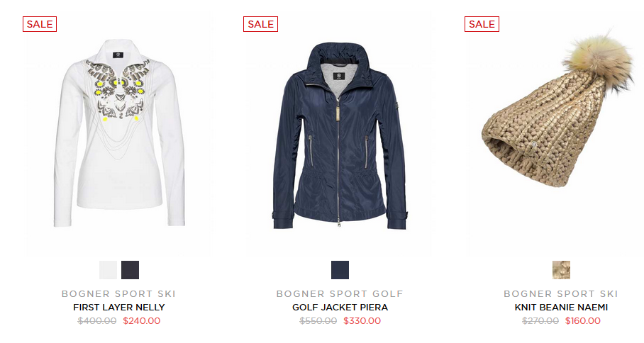Click the $330.00 sale price
The image size is (644, 343).
(362, 321)
